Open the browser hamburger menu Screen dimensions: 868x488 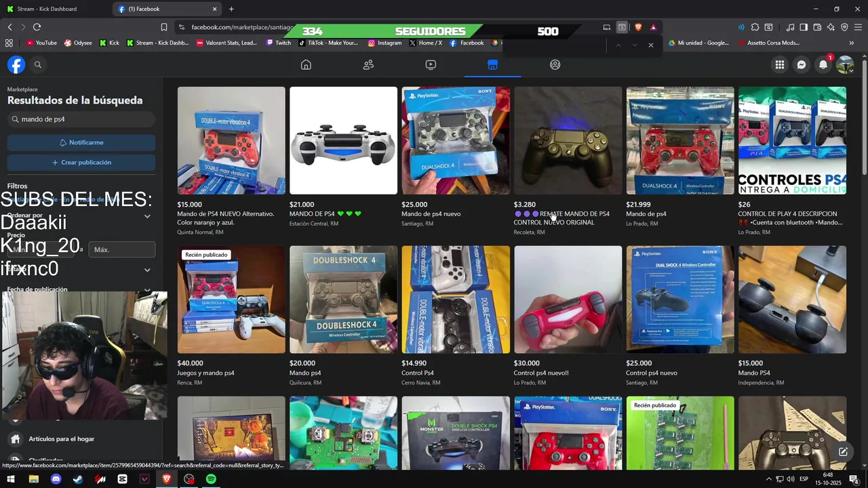(x=858, y=27)
